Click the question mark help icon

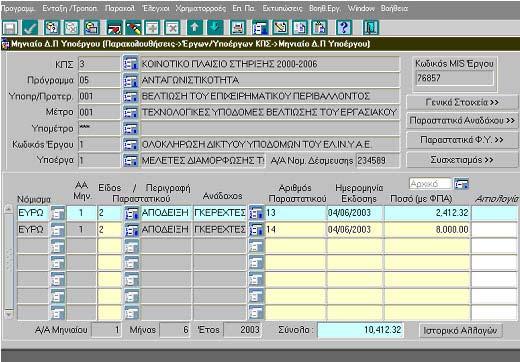[x=344, y=28]
